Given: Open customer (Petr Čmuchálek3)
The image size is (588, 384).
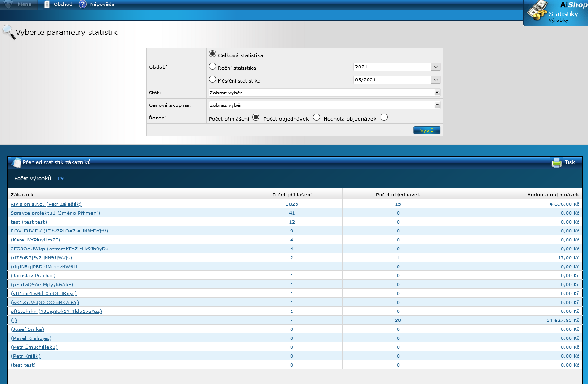Looking at the screenshot, I should tap(34, 347).
